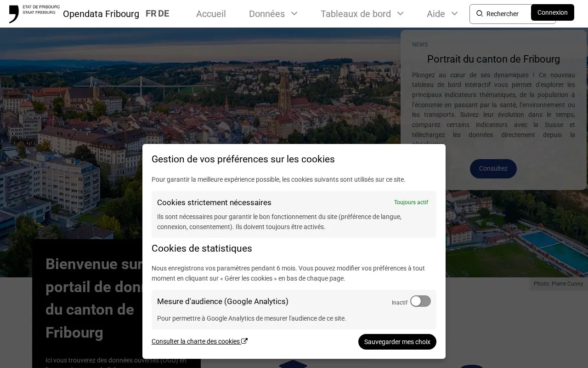This screenshot has width=588, height=368.
Task: Click the Cookies de statistiques heading
Action: 202,248
